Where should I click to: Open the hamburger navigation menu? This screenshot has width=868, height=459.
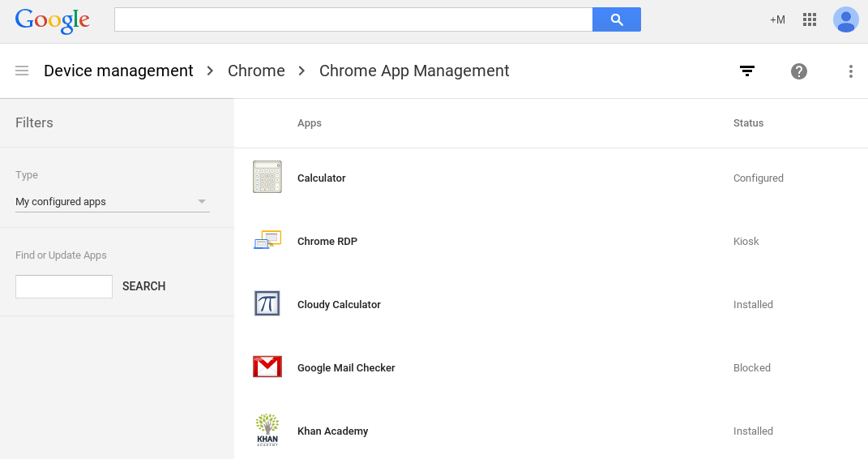(x=22, y=71)
